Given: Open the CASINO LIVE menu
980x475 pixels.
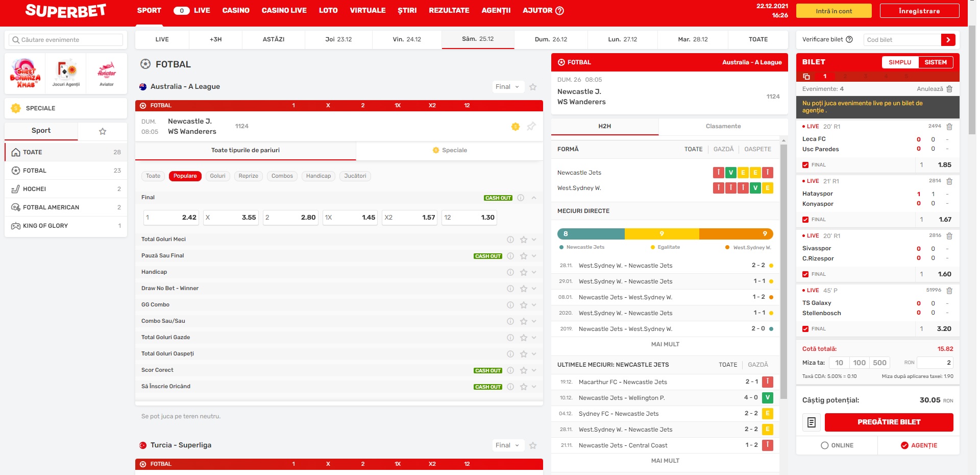Looking at the screenshot, I should tap(284, 11).
